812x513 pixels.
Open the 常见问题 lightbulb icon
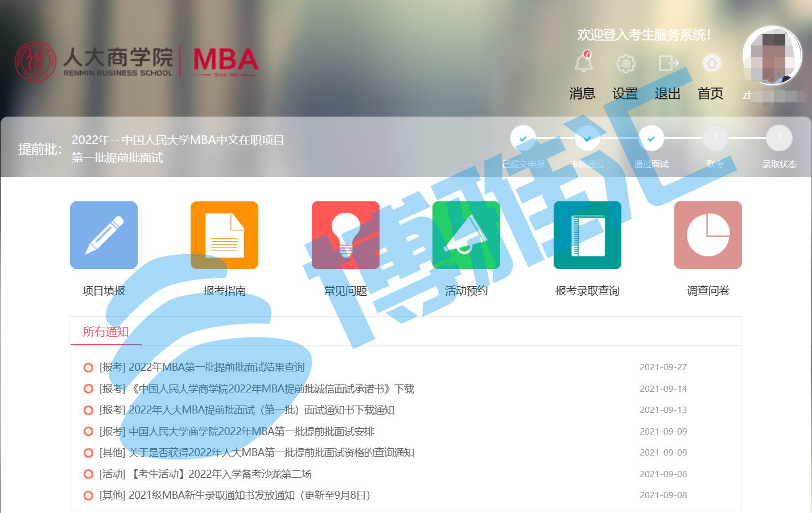point(345,235)
